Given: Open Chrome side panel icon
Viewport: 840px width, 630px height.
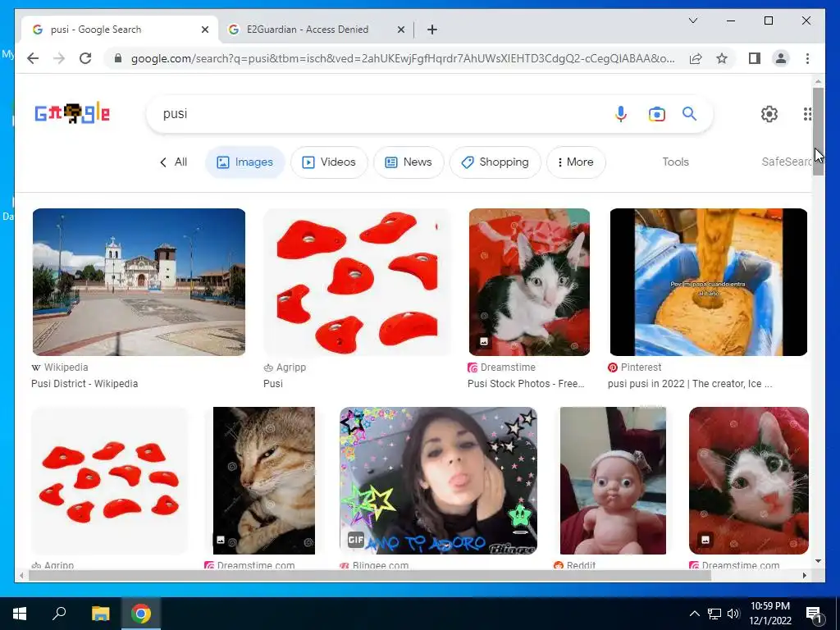Looking at the screenshot, I should (755, 58).
